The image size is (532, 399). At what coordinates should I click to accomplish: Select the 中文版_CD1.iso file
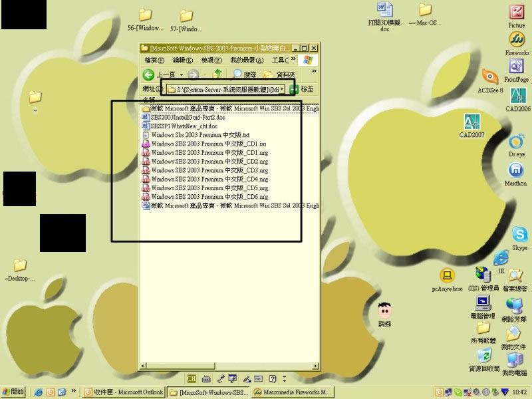coord(204,144)
